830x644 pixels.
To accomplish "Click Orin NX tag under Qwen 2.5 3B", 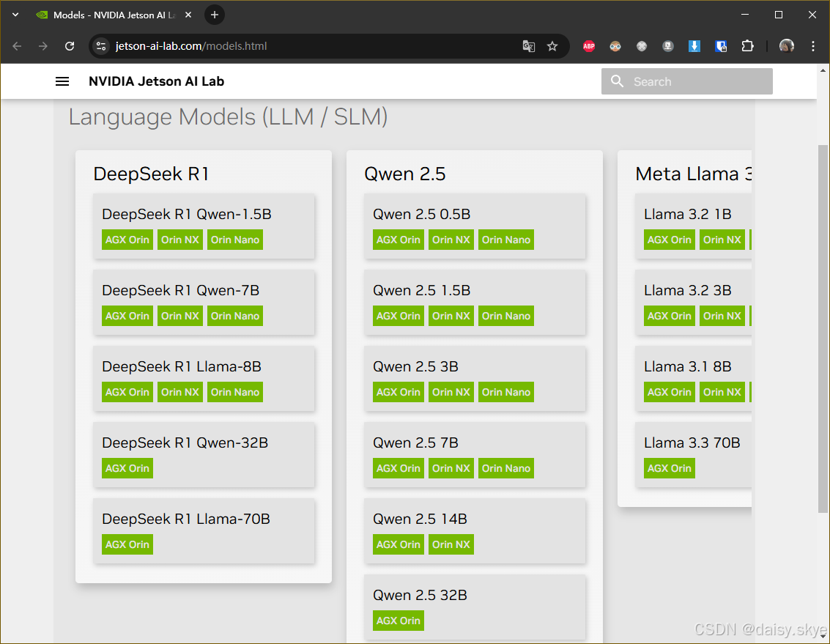I will coord(451,392).
